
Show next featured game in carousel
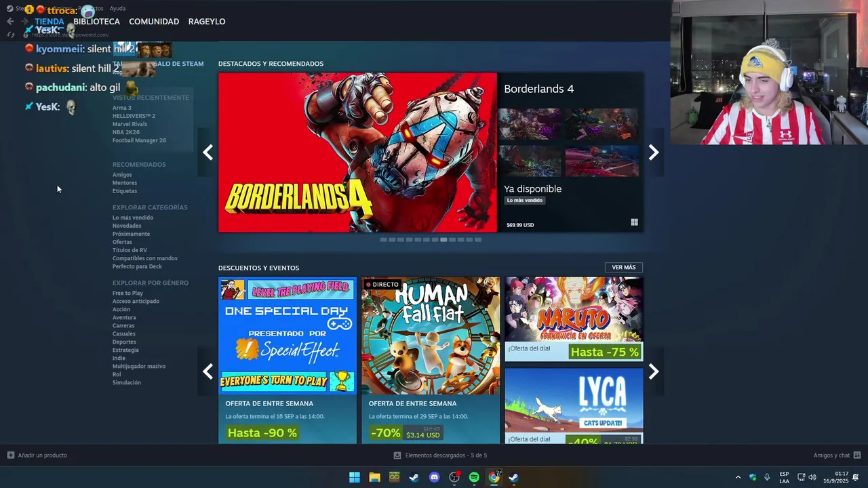click(654, 152)
